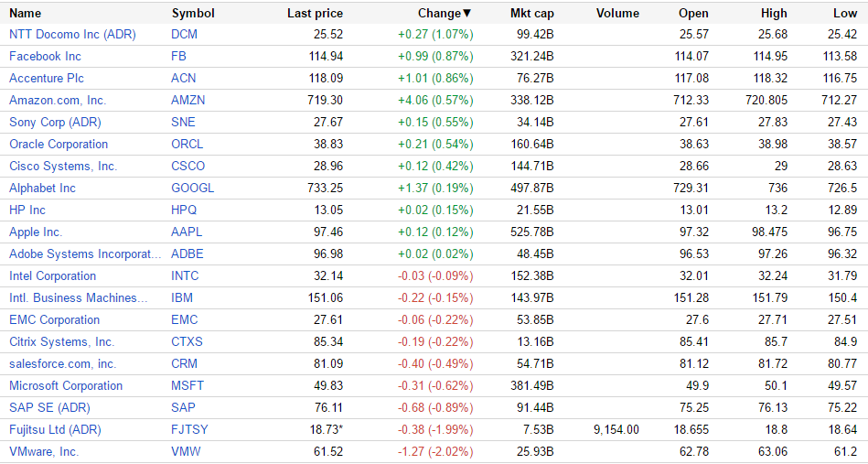Sort by the Mkt cap header

(x=531, y=13)
